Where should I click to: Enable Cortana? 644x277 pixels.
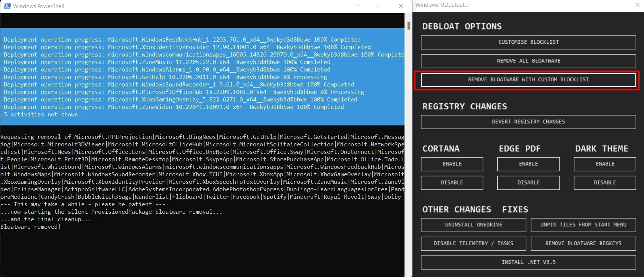[x=452, y=164]
